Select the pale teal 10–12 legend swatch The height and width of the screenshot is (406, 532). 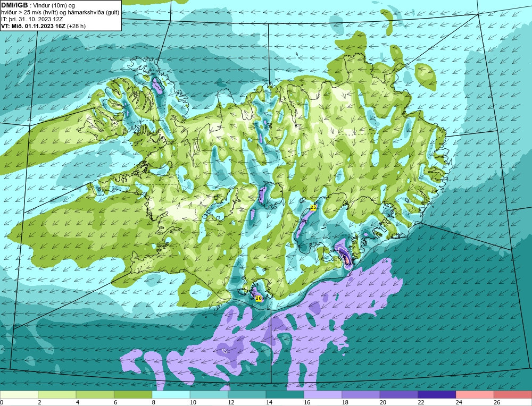coord(209,394)
